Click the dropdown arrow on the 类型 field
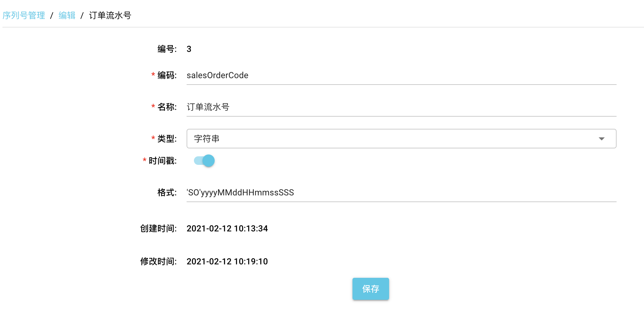The image size is (644, 312). click(601, 139)
